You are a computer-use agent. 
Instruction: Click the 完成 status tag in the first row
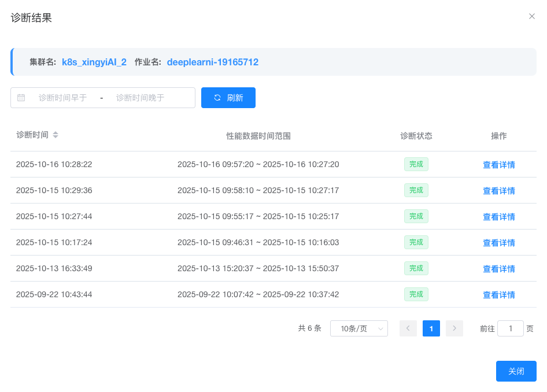(x=416, y=164)
